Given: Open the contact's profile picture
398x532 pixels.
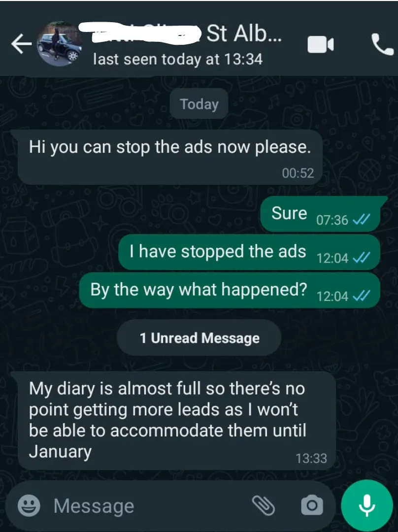Looking at the screenshot, I should pyautogui.click(x=60, y=44).
